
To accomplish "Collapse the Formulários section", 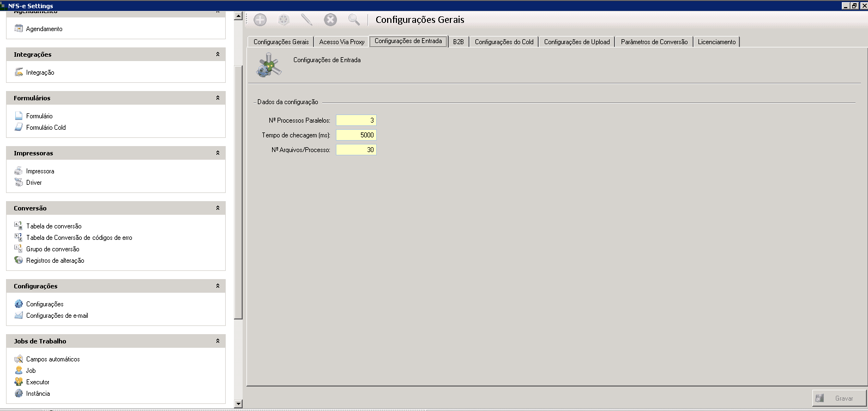I will tap(218, 98).
